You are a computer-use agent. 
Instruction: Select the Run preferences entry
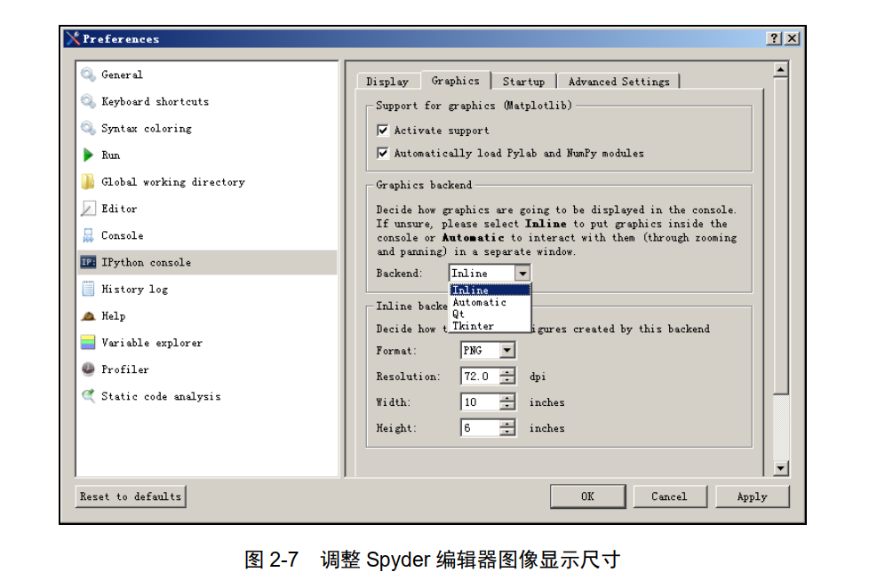pos(206,155)
